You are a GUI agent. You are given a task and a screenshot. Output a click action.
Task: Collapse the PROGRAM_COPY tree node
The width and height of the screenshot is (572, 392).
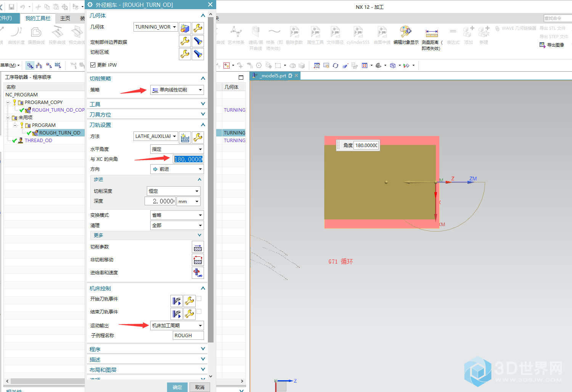(x=8, y=102)
